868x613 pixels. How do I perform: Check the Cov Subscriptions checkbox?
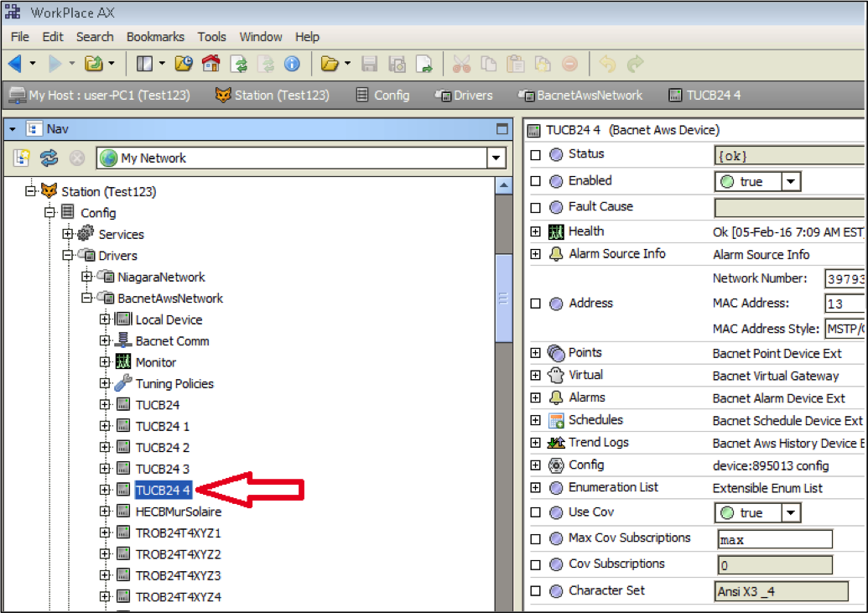(x=535, y=565)
